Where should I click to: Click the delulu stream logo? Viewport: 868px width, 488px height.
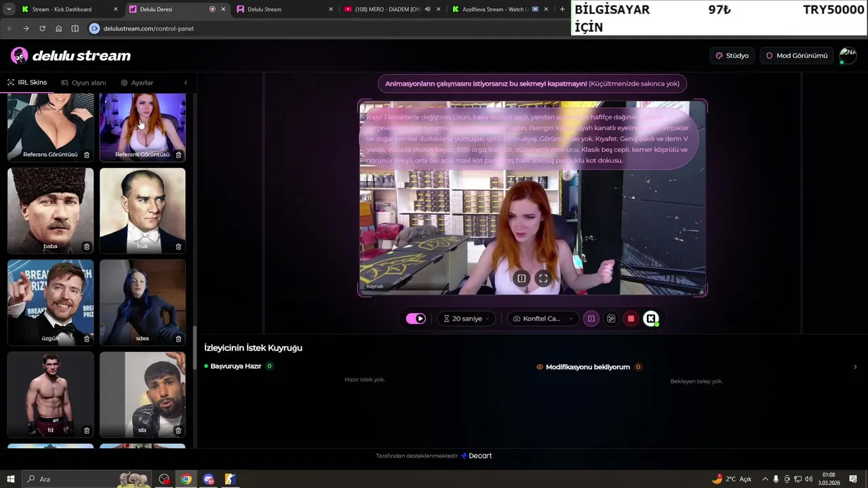tap(71, 56)
